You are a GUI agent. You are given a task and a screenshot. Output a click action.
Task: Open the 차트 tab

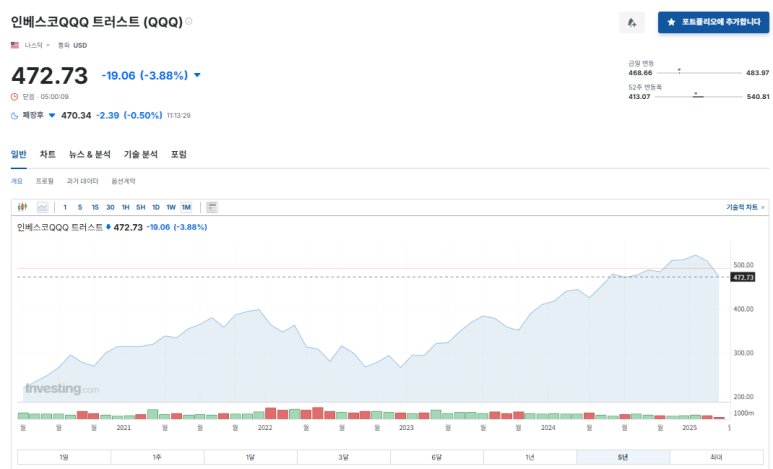pos(47,154)
